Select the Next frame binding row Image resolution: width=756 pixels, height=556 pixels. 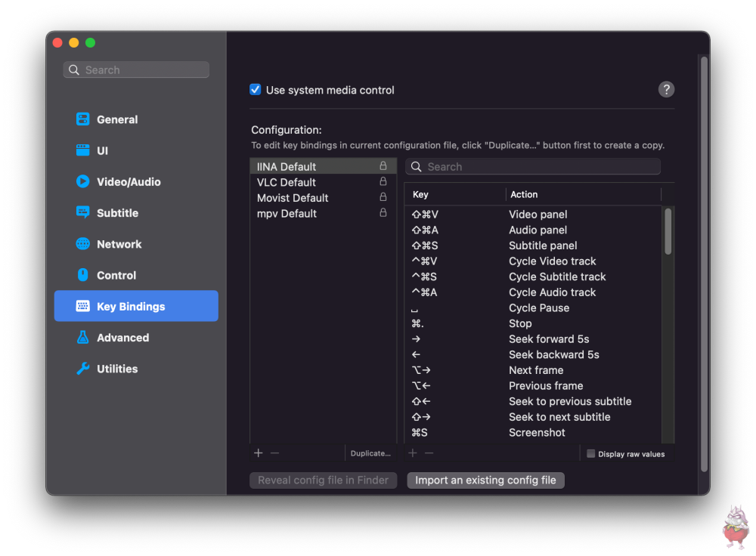click(x=533, y=370)
